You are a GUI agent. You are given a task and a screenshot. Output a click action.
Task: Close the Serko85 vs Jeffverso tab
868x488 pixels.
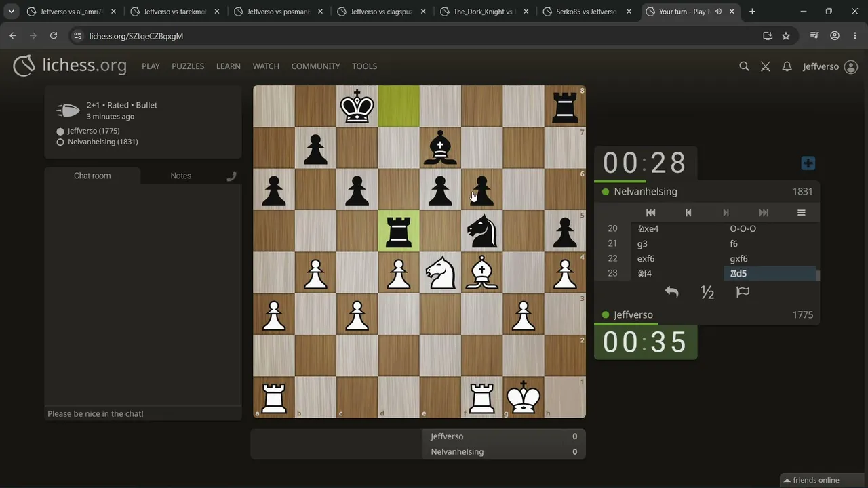pyautogui.click(x=629, y=12)
